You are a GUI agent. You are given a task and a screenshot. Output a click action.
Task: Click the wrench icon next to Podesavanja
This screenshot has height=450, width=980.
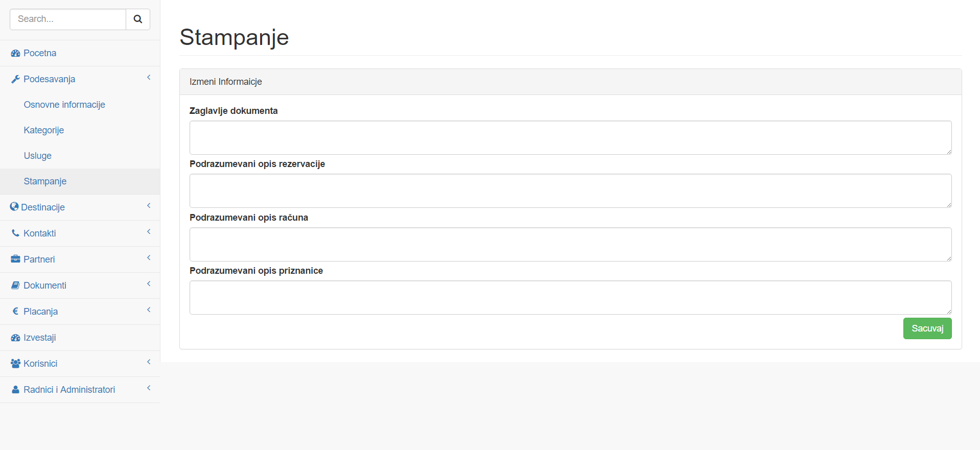[15, 79]
